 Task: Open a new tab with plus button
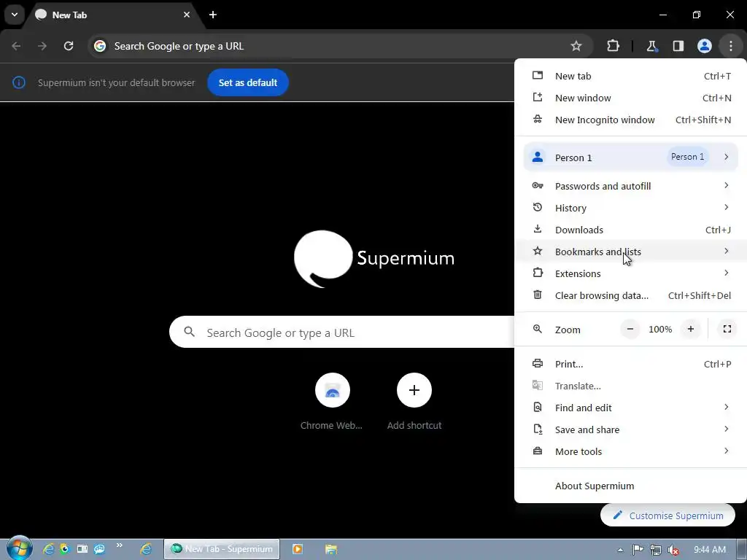pyautogui.click(x=213, y=15)
